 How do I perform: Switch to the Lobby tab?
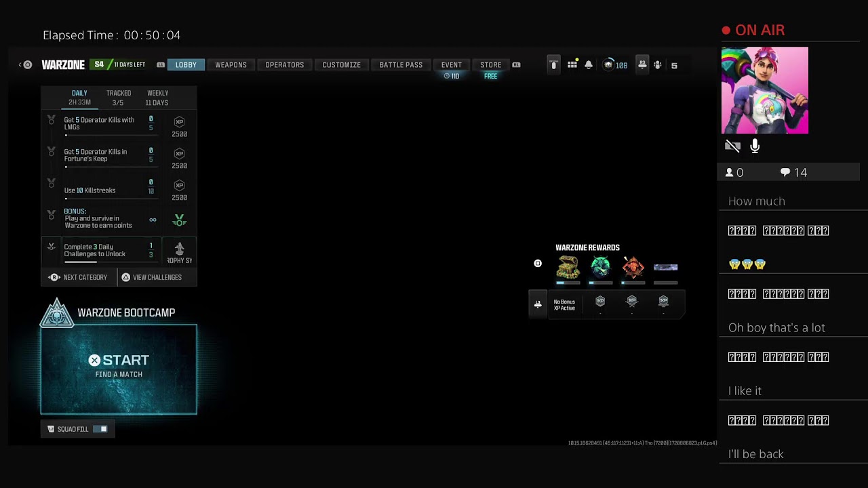click(186, 65)
